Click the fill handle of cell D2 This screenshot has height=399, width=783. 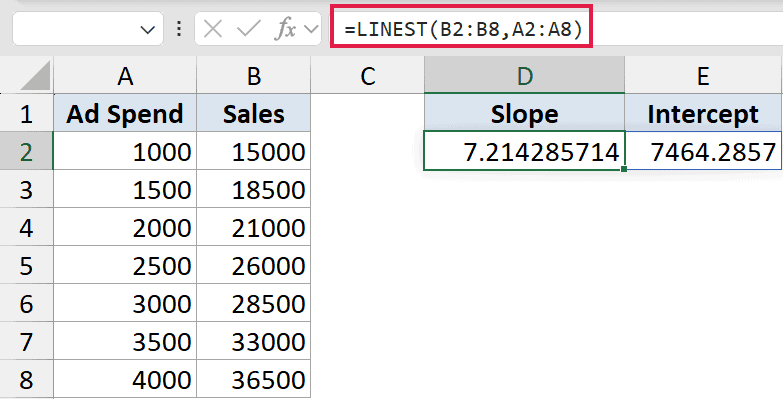click(624, 169)
